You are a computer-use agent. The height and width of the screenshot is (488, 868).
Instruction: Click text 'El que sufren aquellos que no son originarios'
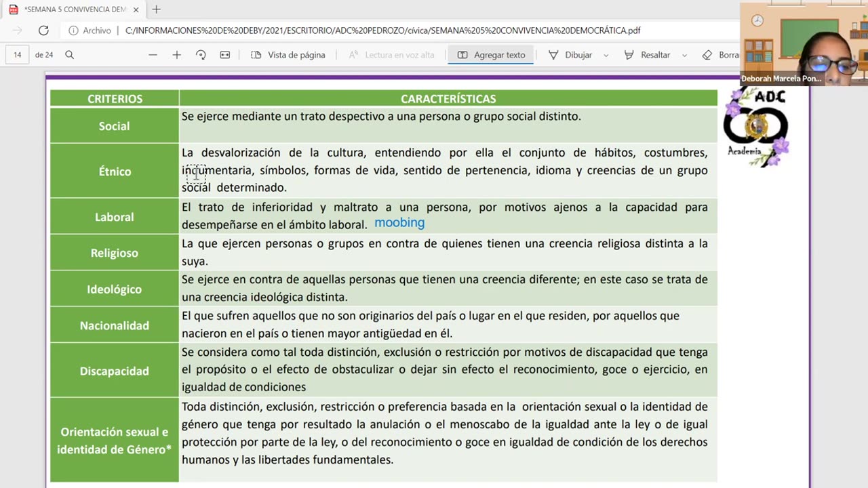[x=298, y=316]
